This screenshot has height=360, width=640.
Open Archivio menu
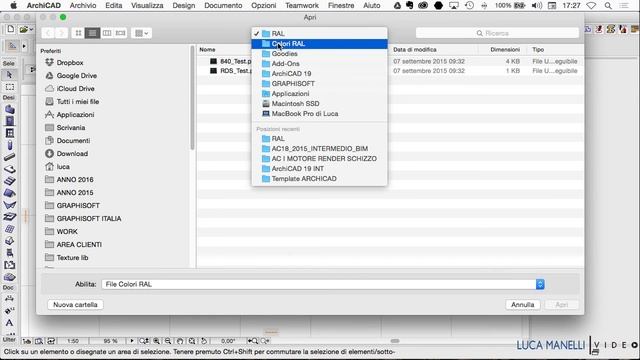coord(83,6)
